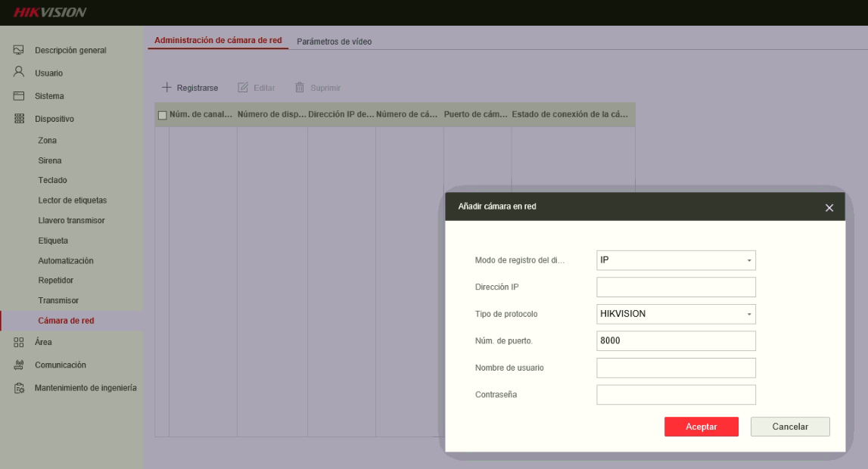Focus the Dirección IP input field

676,287
